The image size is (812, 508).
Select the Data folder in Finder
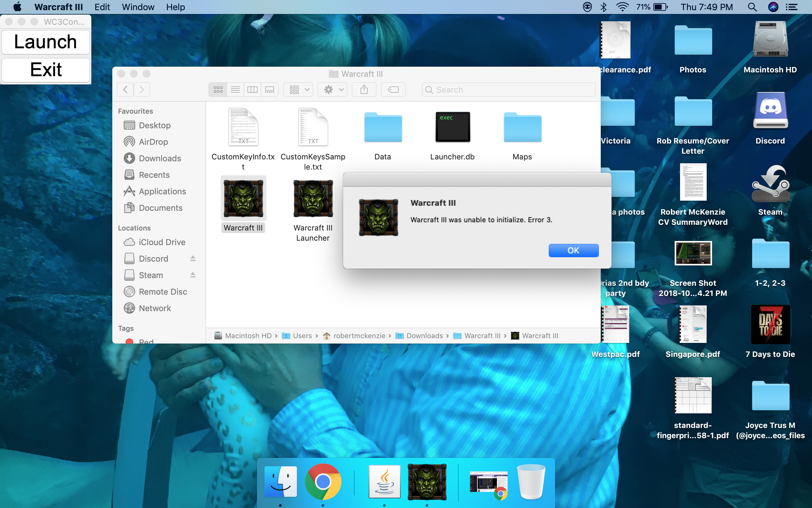pos(383,127)
